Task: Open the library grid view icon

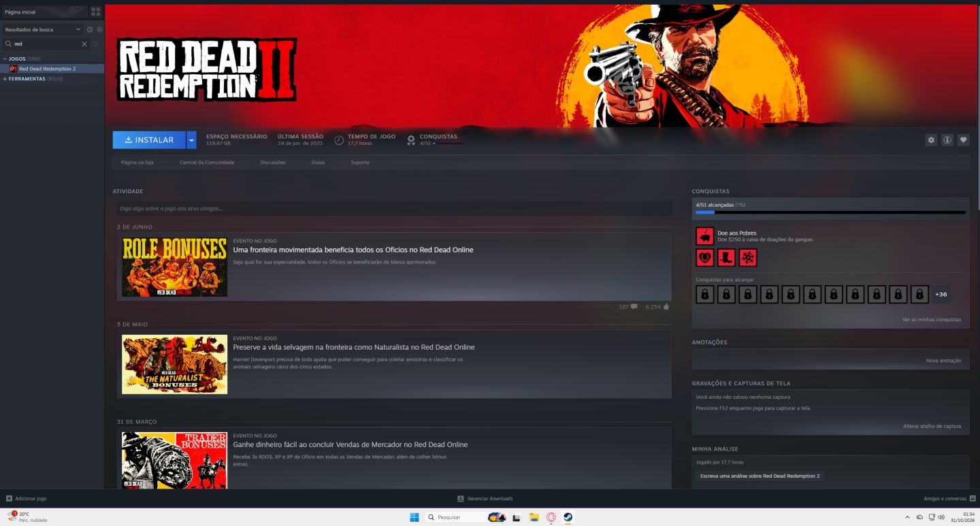Action: (96, 12)
